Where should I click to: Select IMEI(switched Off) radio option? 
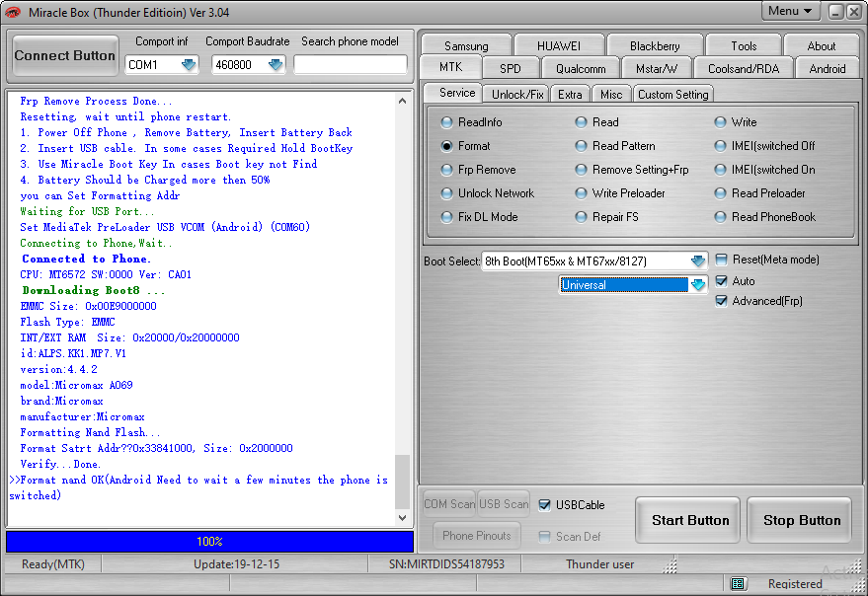[x=764, y=146]
